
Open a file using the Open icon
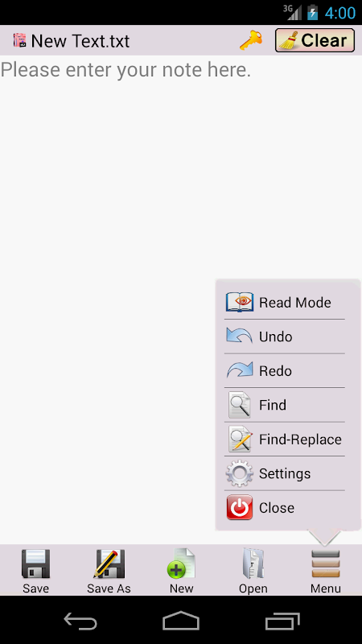253,563
